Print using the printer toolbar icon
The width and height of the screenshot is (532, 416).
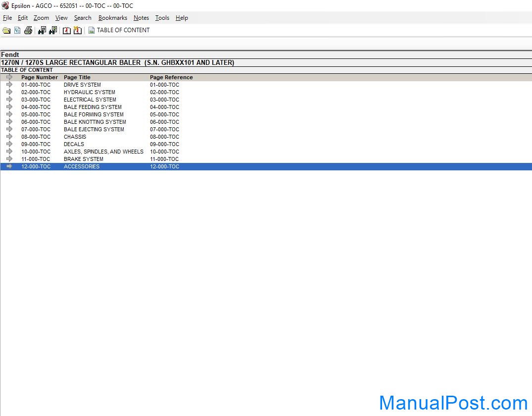[28, 31]
